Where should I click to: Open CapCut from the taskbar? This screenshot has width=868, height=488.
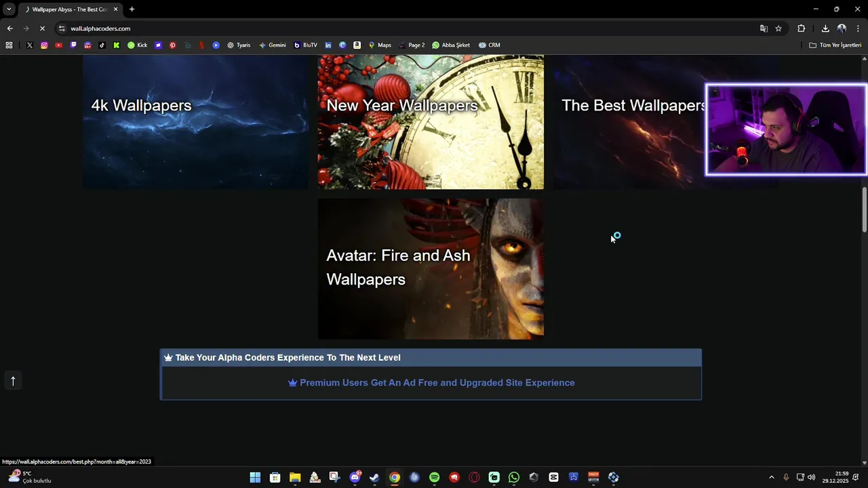click(554, 477)
